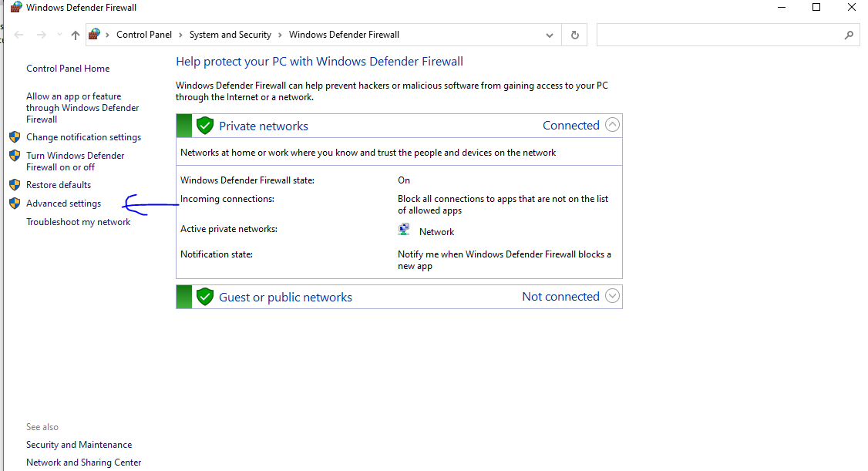Click the shield icon next to Advanced settings

tap(14, 204)
